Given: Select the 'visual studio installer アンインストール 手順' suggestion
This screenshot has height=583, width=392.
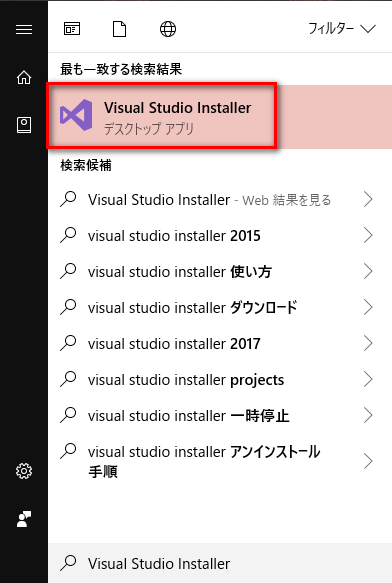Looking at the screenshot, I should point(219,461).
